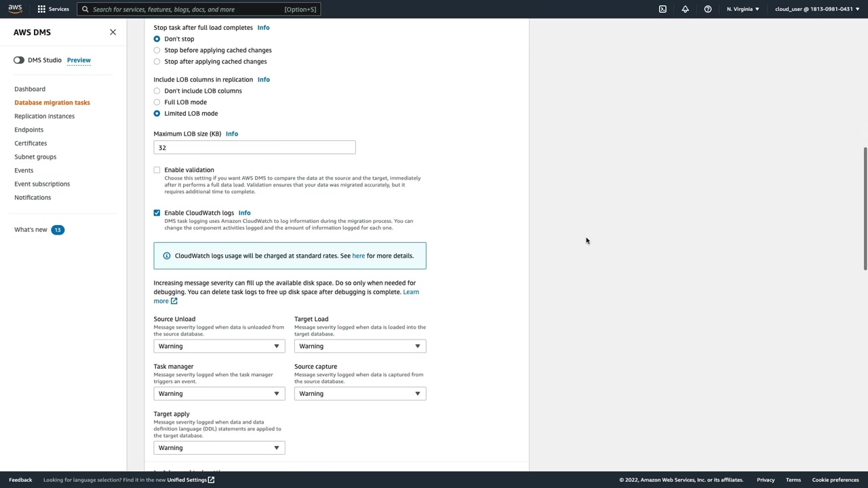Check the Enable validation checkbox
Viewport: 868px width, 488px height.
tap(157, 170)
